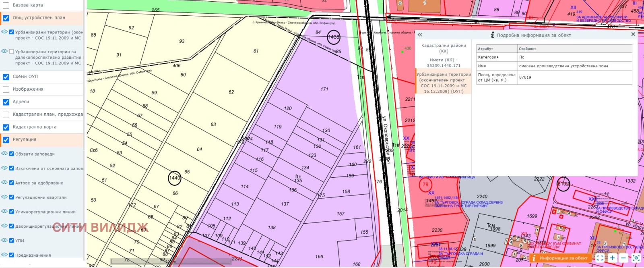The width and height of the screenshot is (644, 268).
Task: Click eye icon beside Актове за одобряване
Action: point(4,183)
